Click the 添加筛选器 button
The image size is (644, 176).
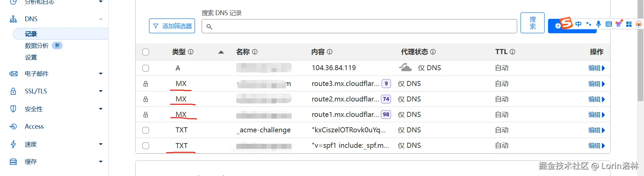point(172,26)
